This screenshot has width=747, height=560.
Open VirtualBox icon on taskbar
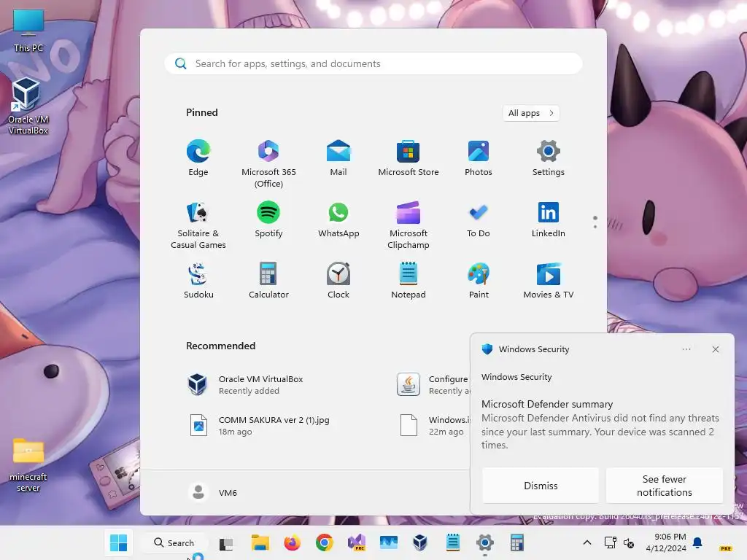pos(420,542)
